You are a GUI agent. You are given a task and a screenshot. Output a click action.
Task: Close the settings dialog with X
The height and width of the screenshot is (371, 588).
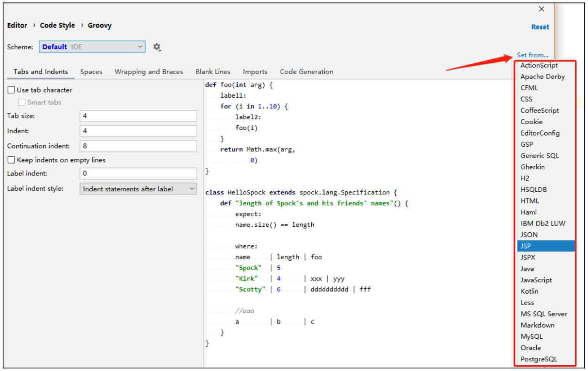(542, 9)
